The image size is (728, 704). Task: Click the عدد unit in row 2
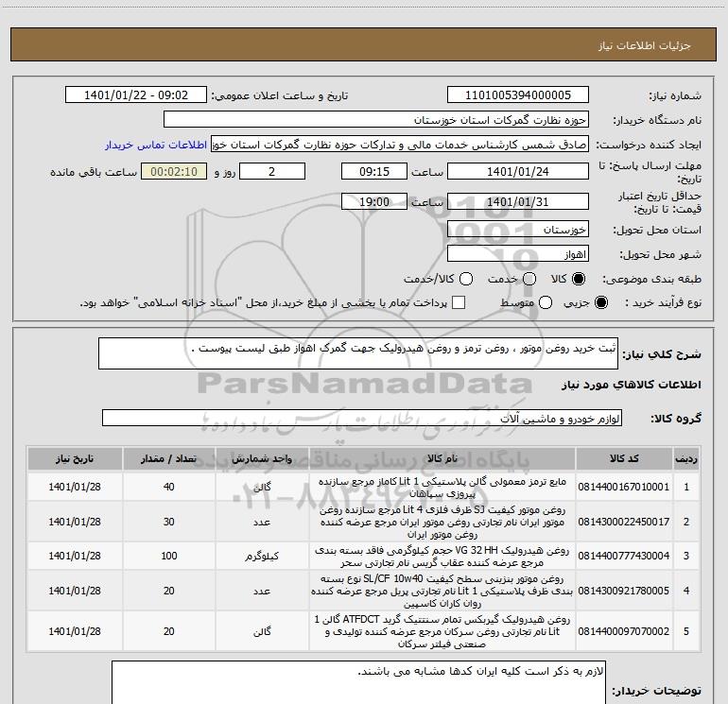(x=262, y=522)
